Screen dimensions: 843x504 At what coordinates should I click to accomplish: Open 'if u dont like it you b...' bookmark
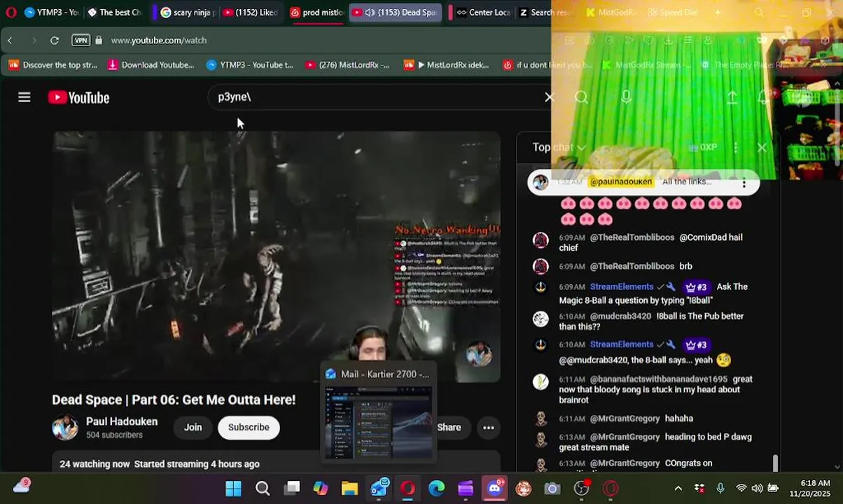548,65
